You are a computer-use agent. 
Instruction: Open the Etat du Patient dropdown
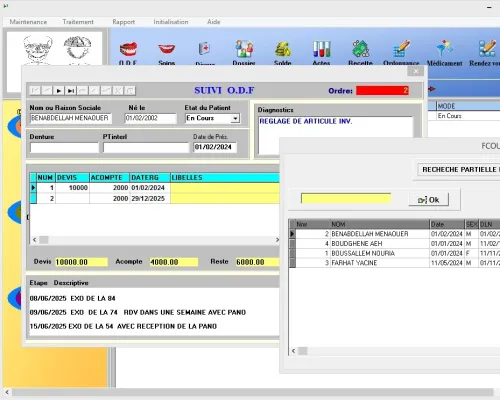[235, 118]
